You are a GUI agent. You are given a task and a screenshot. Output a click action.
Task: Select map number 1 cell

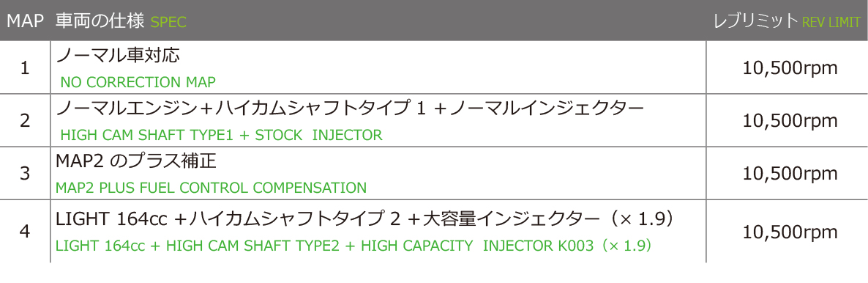[24, 69]
